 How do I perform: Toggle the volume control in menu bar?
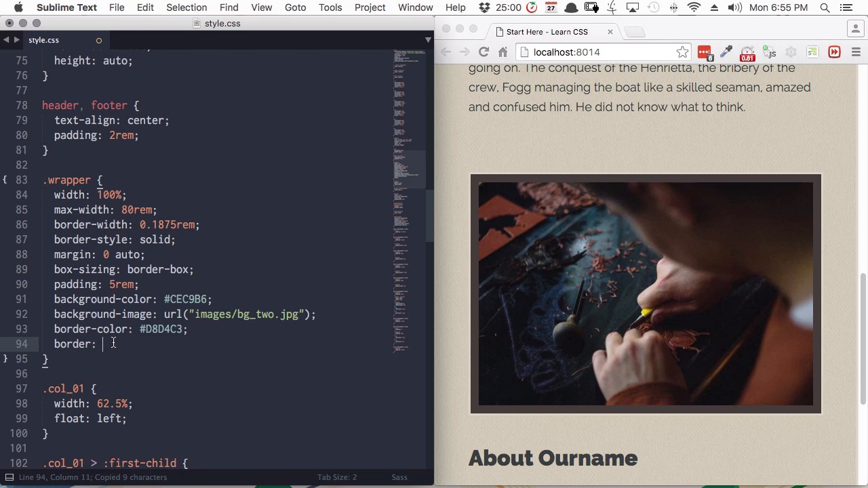click(734, 7)
